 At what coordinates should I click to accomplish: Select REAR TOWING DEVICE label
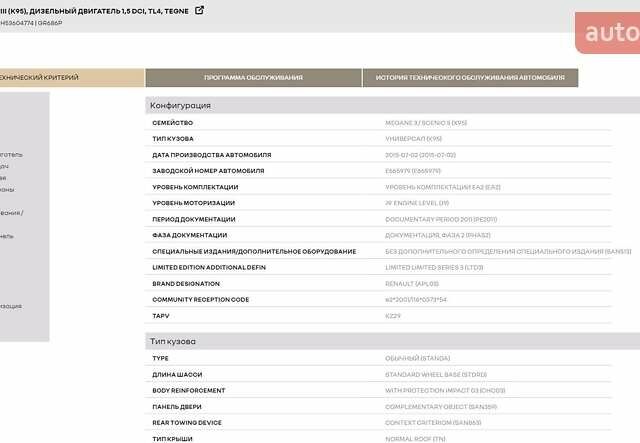187,423
